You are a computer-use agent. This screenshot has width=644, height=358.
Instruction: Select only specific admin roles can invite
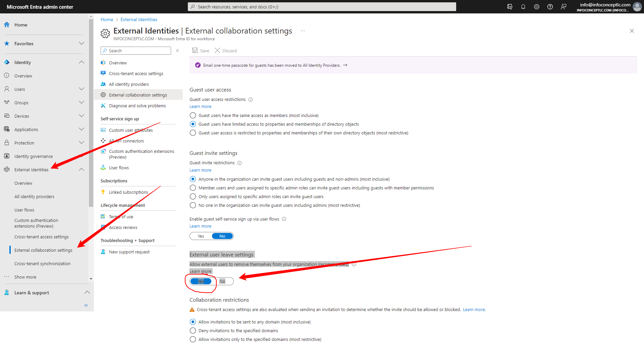point(193,196)
